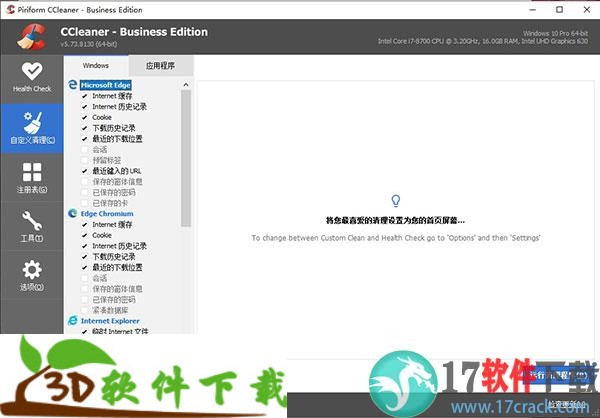Image resolution: width=600 pixels, height=418 pixels.
Task: Click the system info text in header
Action: [x=483, y=37]
